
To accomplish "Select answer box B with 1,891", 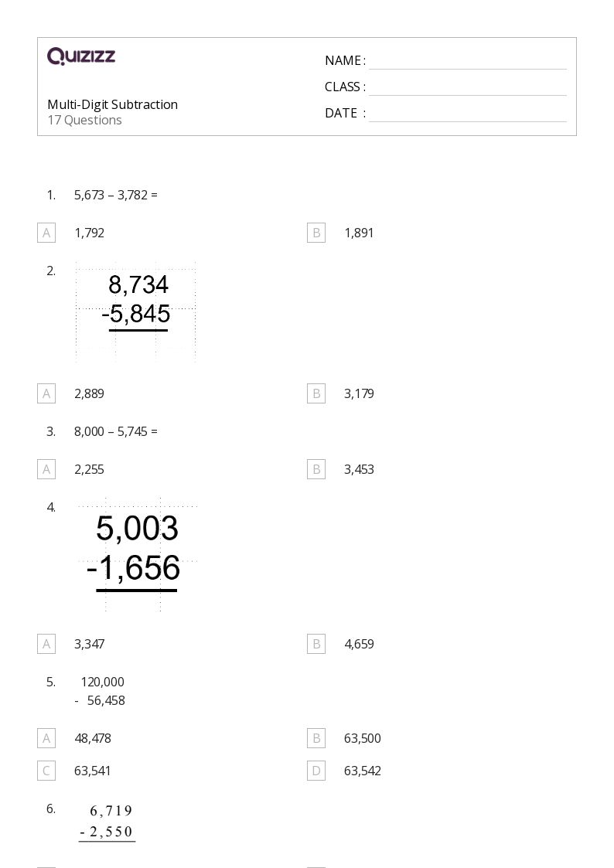I will (x=316, y=233).
